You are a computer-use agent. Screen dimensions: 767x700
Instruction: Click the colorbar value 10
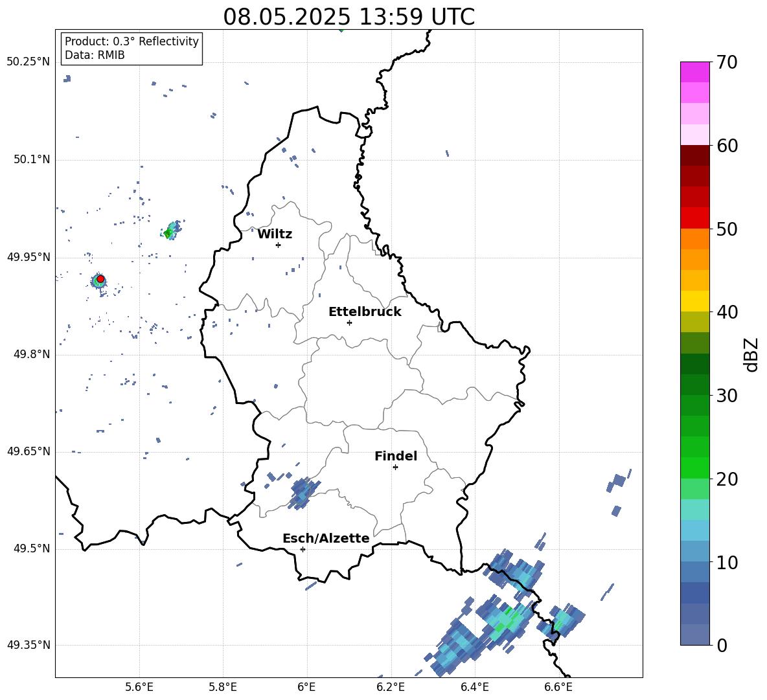point(727,562)
